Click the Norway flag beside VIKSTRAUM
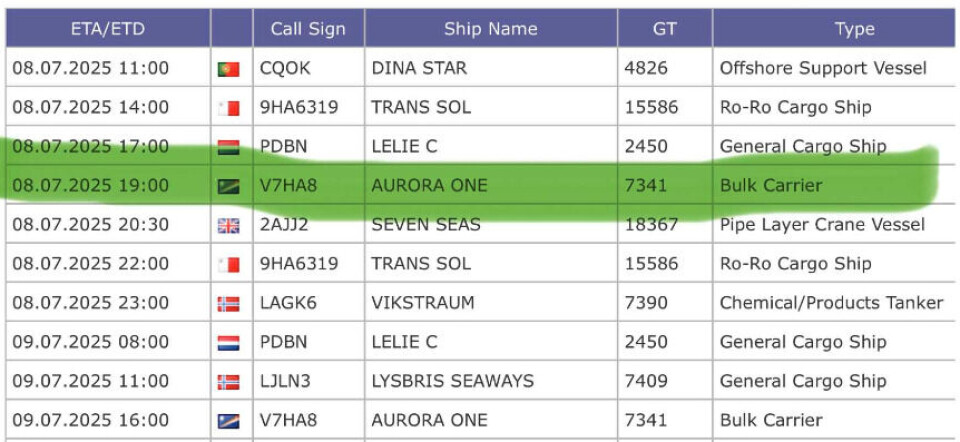The width and height of the screenshot is (960, 442). (228, 304)
